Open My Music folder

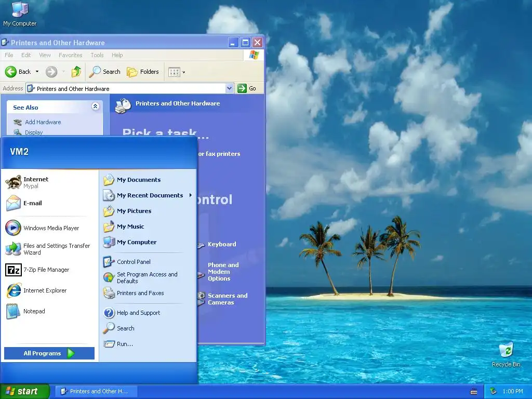click(148, 227)
